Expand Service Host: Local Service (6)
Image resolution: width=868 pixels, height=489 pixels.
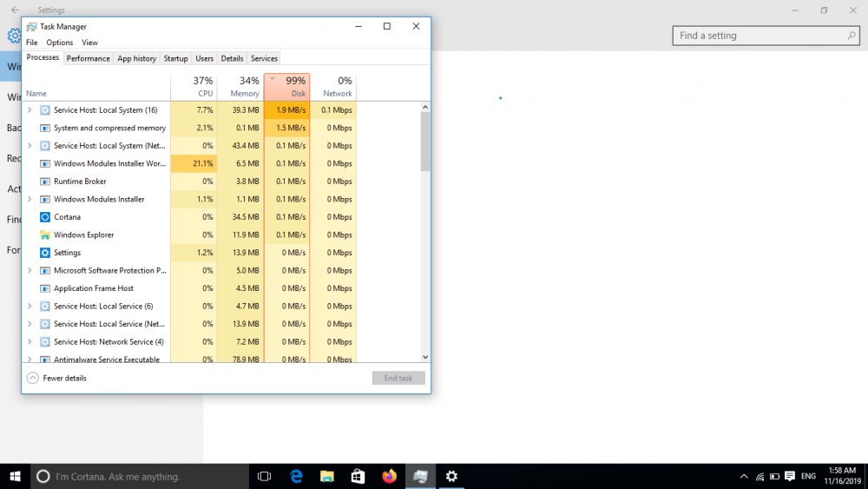(30, 306)
